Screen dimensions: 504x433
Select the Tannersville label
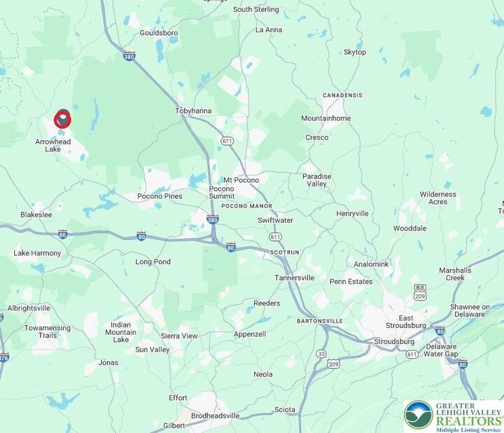(x=295, y=277)
